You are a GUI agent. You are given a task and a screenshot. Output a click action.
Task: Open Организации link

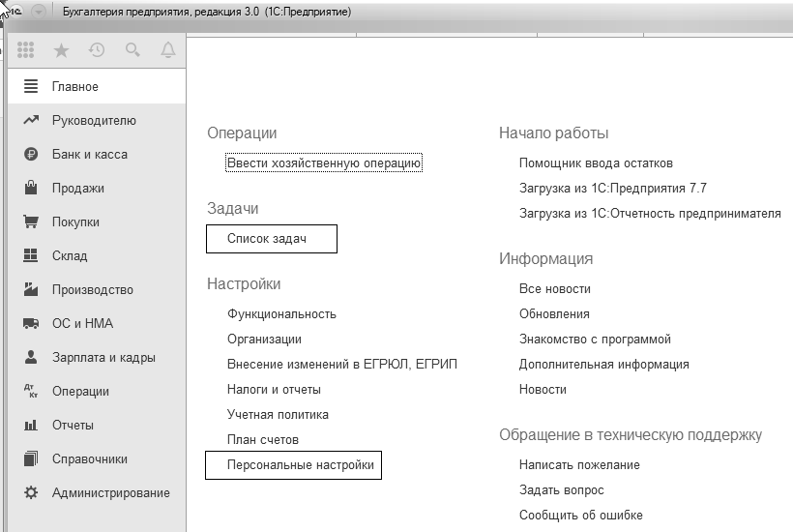(x=264, y=340)
